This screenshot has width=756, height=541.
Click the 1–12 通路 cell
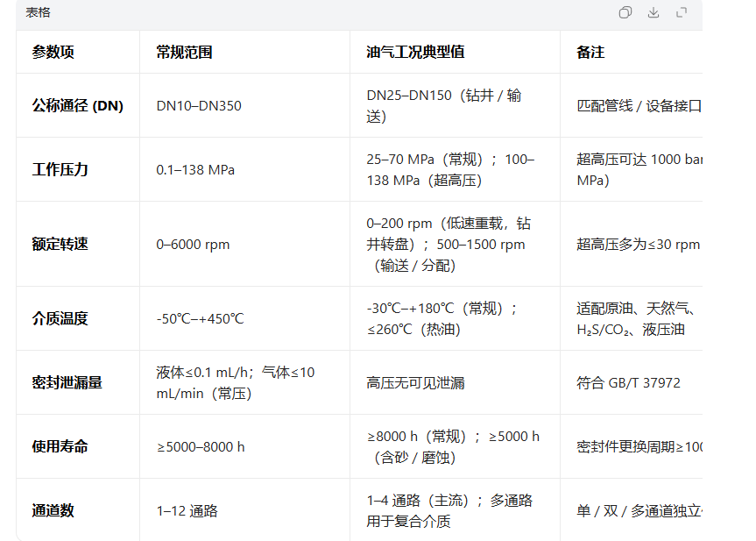[x=187, y=511]
